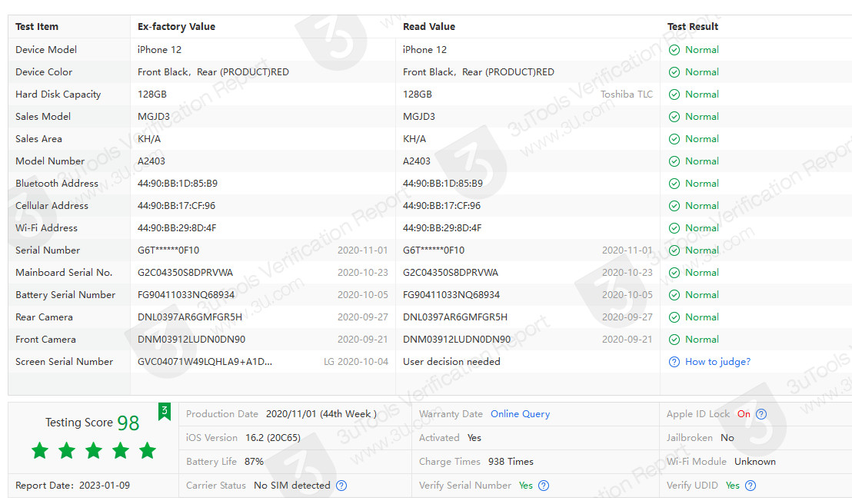Click the Ex-factory Value column header

(x=176, y=27)
